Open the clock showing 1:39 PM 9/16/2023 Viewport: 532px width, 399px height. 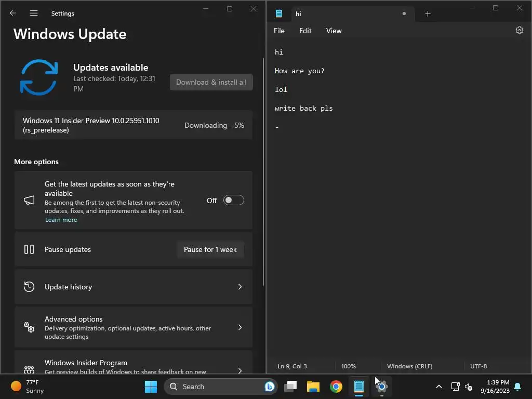495,387
